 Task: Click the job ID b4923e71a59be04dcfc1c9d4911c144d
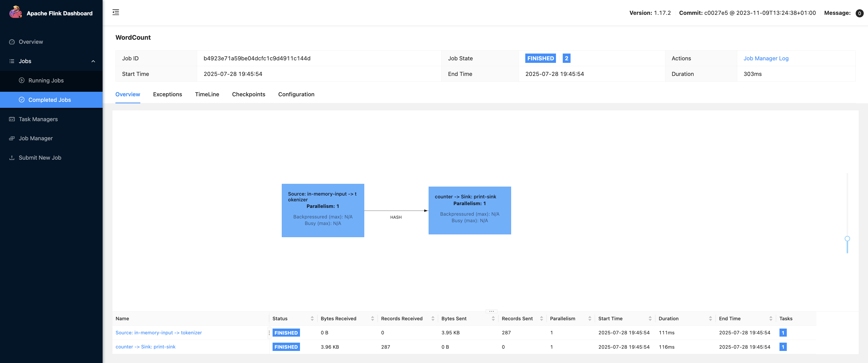tap(257, 58)
